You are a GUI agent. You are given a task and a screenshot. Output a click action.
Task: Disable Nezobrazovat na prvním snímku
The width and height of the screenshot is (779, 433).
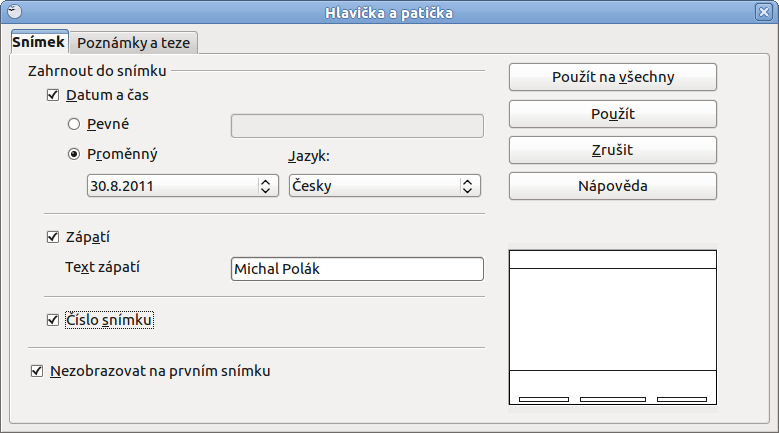click(x=37, y=371)
